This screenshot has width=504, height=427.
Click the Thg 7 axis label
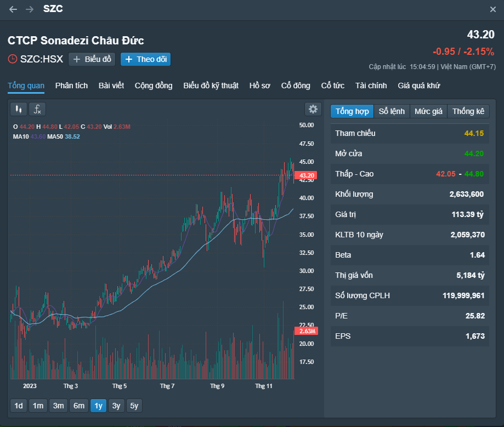(x=167, y=386)
